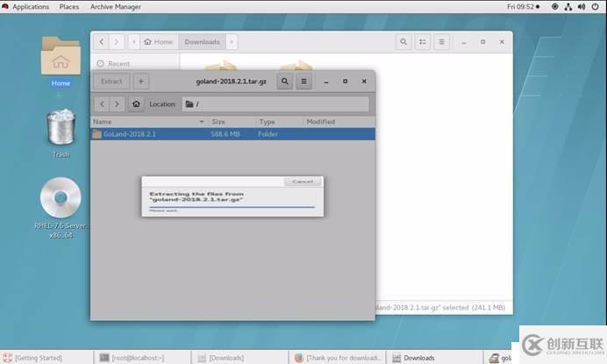The height and width of the screenshot is (364, 607).
Task: Go forward in Archive Manager
Action: (117, 103)
